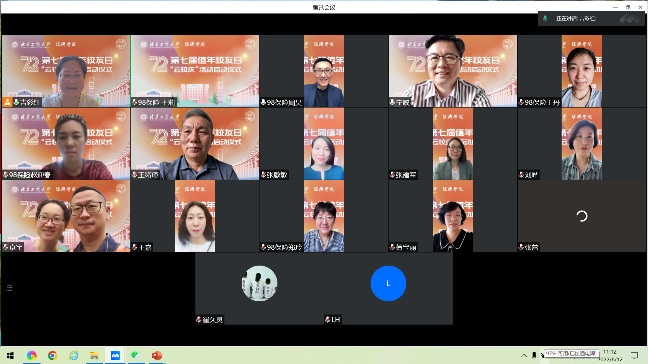Click the collapsed panel handle at left edge

pyautogui.click(x=10, y=288)
